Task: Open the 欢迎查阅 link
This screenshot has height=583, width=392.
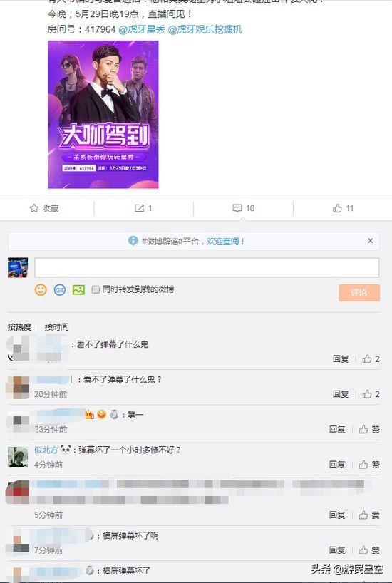Action: click(223, 242)
